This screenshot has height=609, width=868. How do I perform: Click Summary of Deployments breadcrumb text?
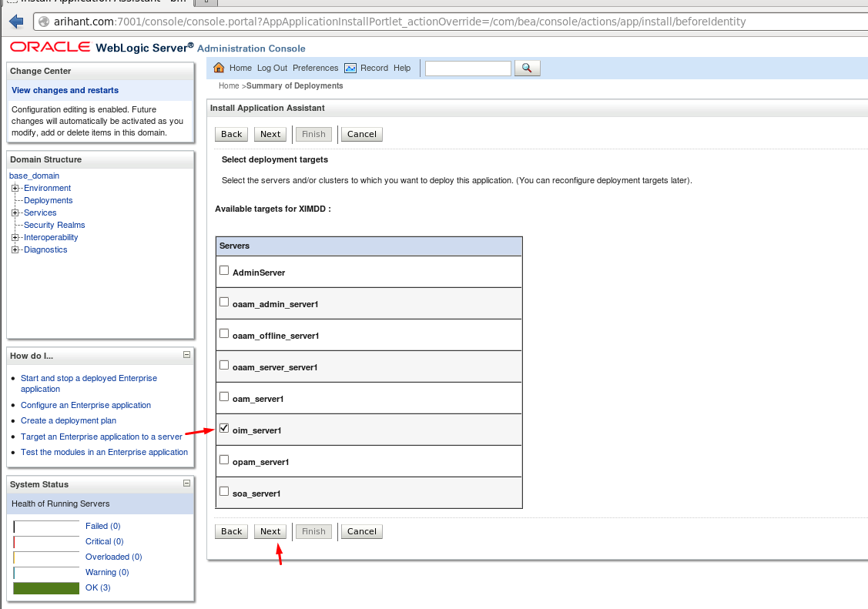(x=294, y=85)
